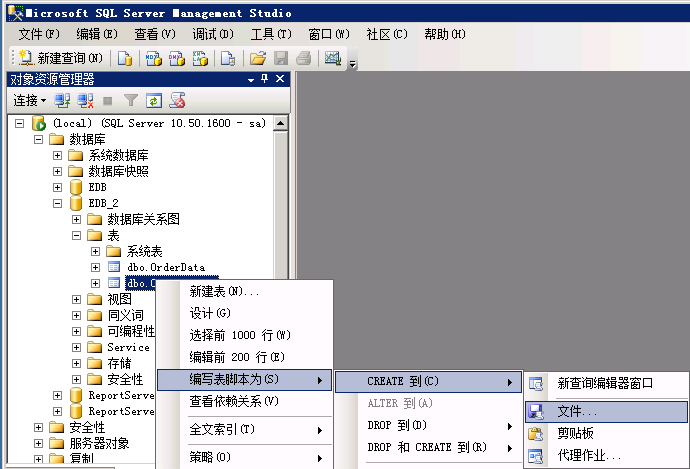Click the open file folder icon
This screenshot has width=690, height=469.
(258, 58)
